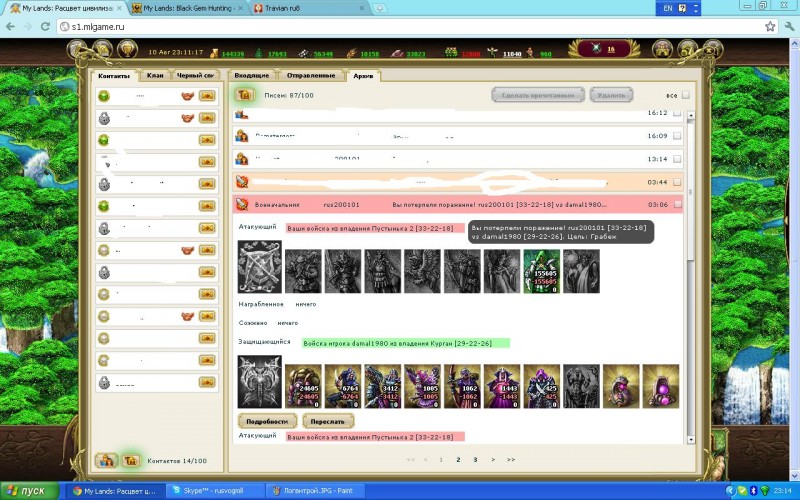Tick the checkbox of the 03:44 message
800x500 pixels.
pos(677,182)
